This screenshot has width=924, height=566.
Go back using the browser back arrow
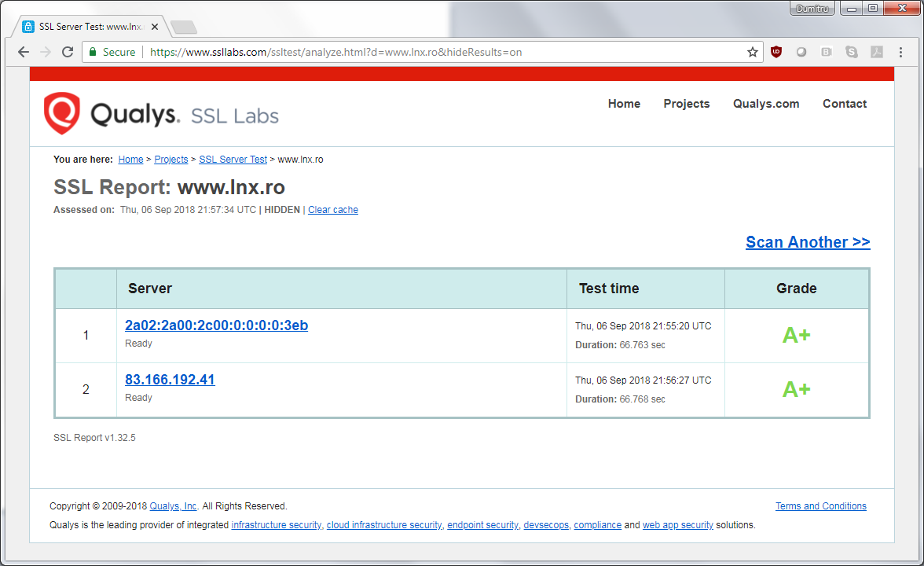tap(24, 52)
